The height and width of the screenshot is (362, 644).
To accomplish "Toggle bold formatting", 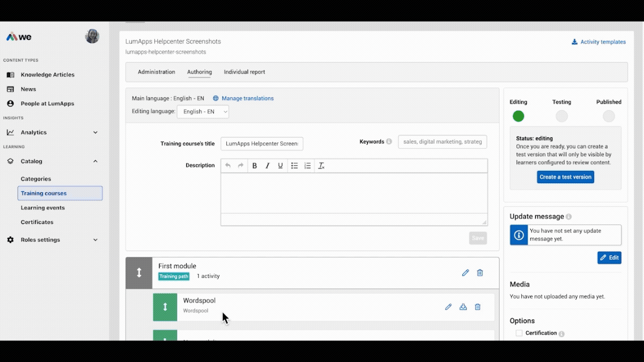I will pyautogui.click(x=255, y=166).
